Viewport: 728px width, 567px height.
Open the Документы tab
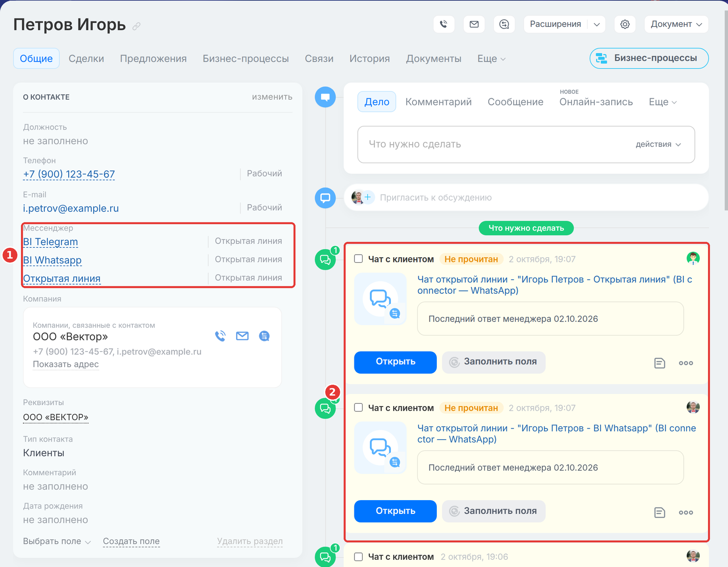[434, 59]
